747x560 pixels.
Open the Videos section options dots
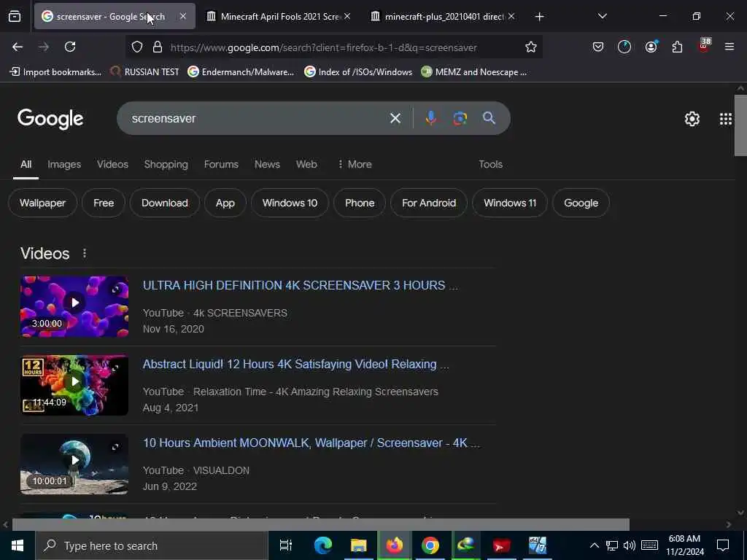85,253
